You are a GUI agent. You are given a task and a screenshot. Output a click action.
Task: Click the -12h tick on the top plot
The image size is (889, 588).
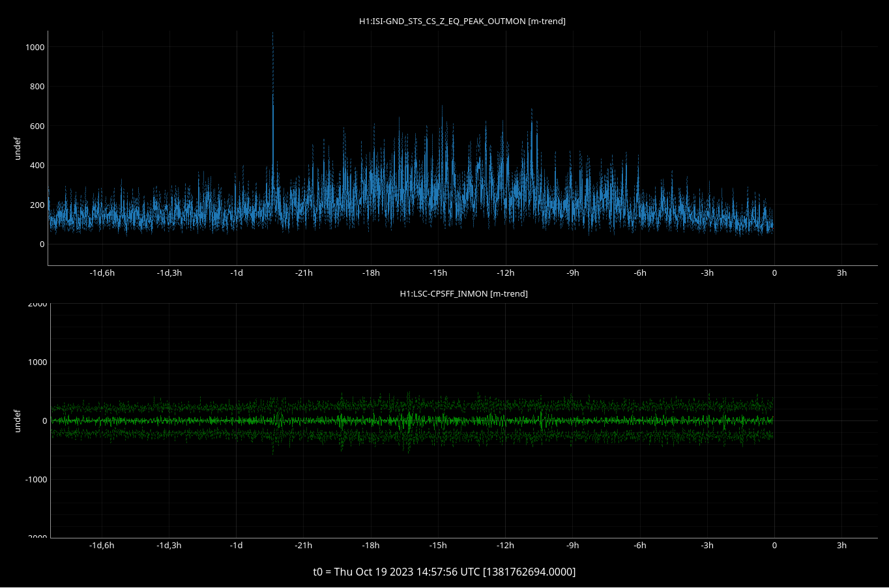(x=505, y=273)
